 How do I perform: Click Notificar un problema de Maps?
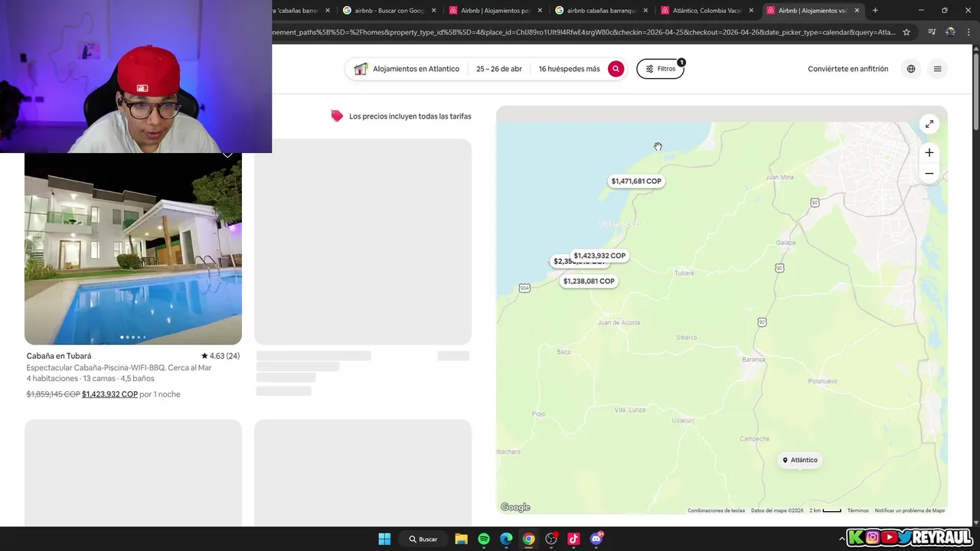tap(910, 510)
